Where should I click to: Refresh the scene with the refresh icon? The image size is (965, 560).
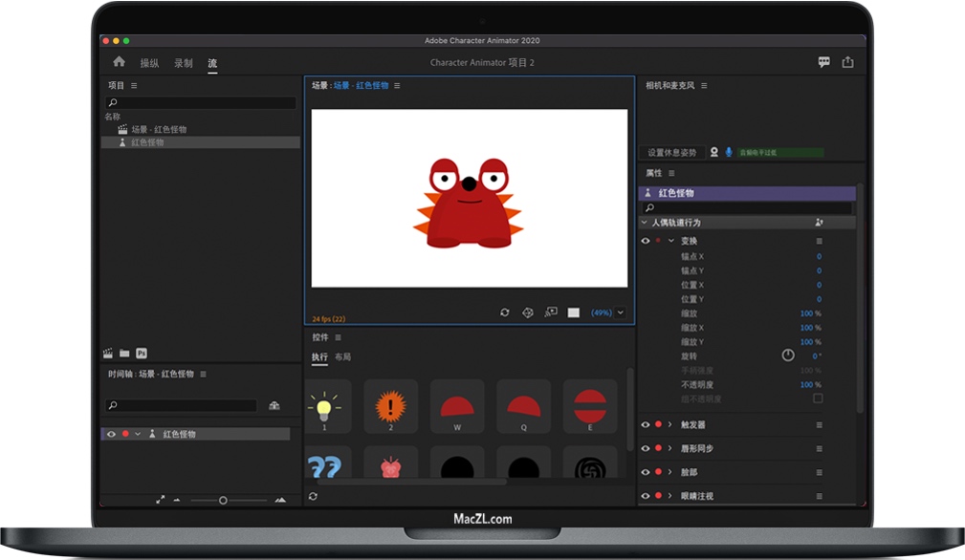(x=505, y=312)
